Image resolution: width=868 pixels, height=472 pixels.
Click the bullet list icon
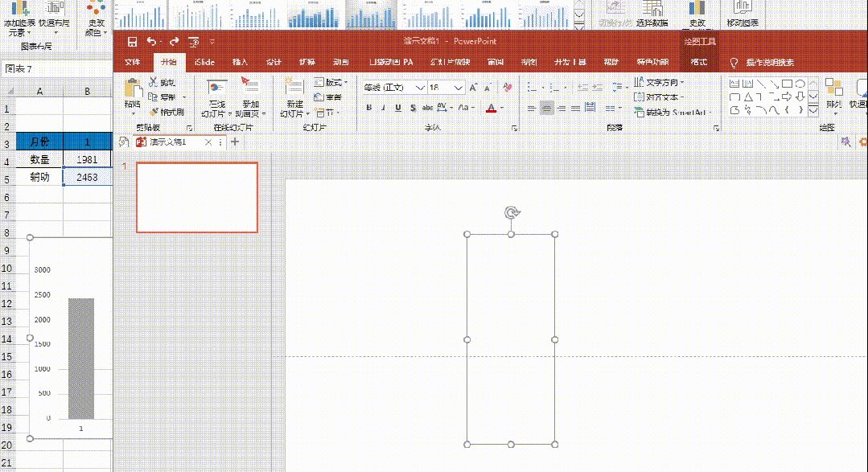pos(532,88)
